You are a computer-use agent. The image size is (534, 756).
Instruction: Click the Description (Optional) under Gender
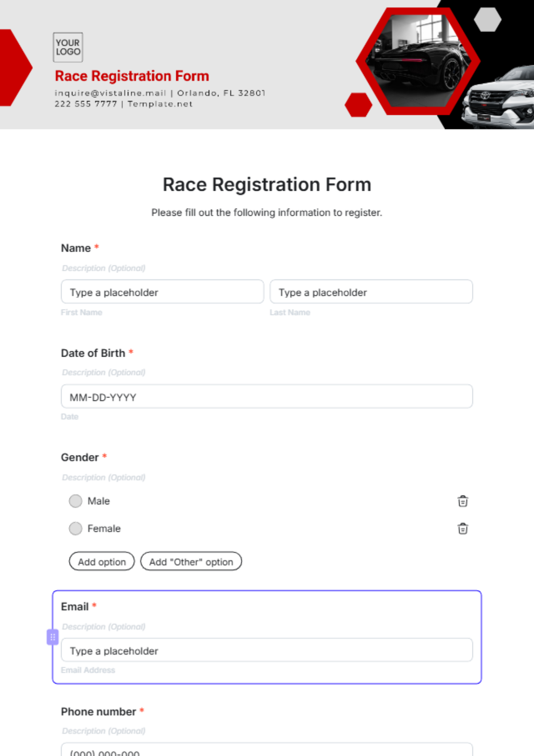(x=103, y=477)
